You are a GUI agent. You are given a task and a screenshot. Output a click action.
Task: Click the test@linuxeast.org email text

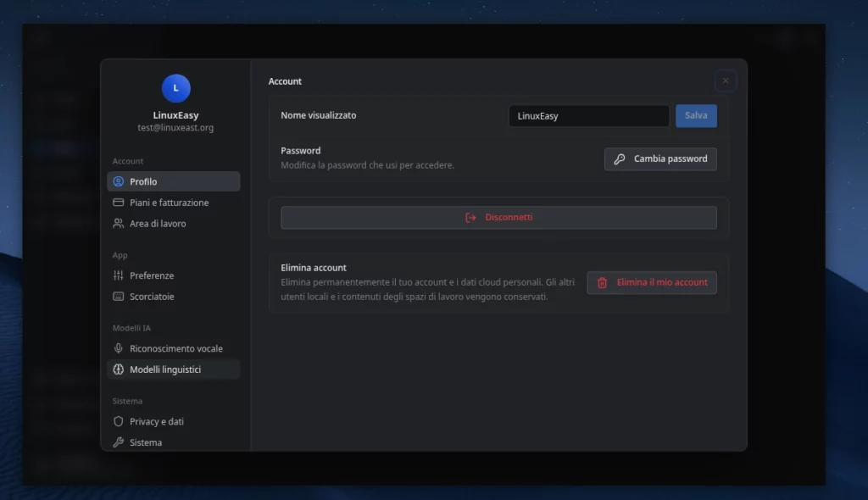[x=175, y=128]
